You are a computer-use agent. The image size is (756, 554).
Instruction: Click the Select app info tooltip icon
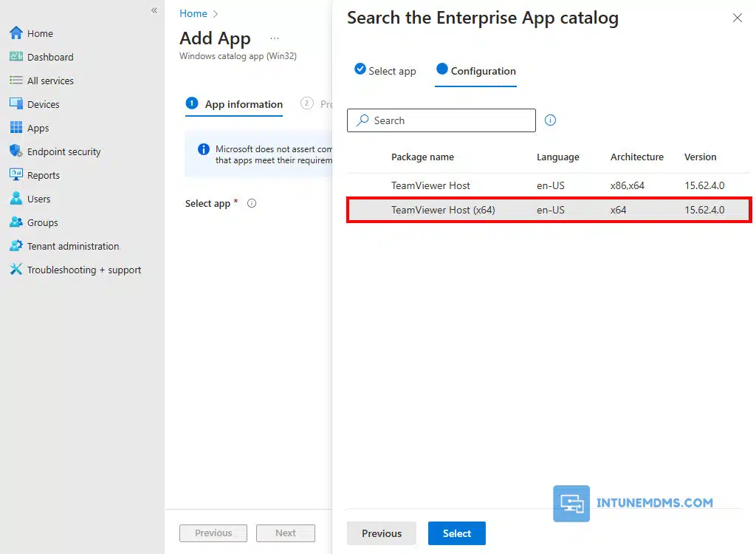(252, 203)
